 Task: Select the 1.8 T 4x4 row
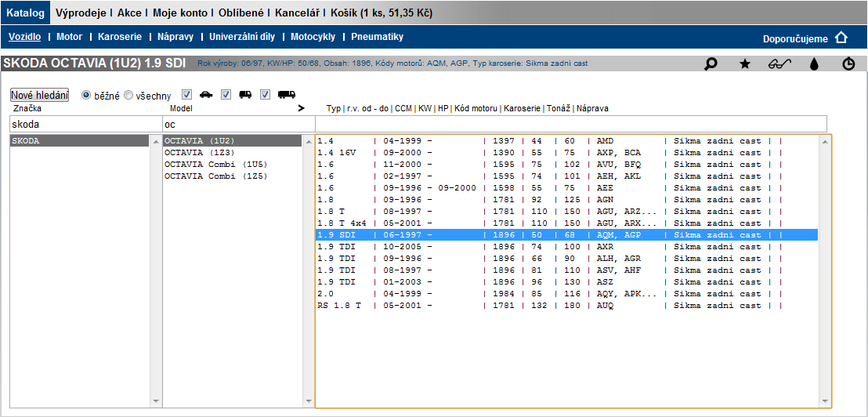[x=567, y=223]
